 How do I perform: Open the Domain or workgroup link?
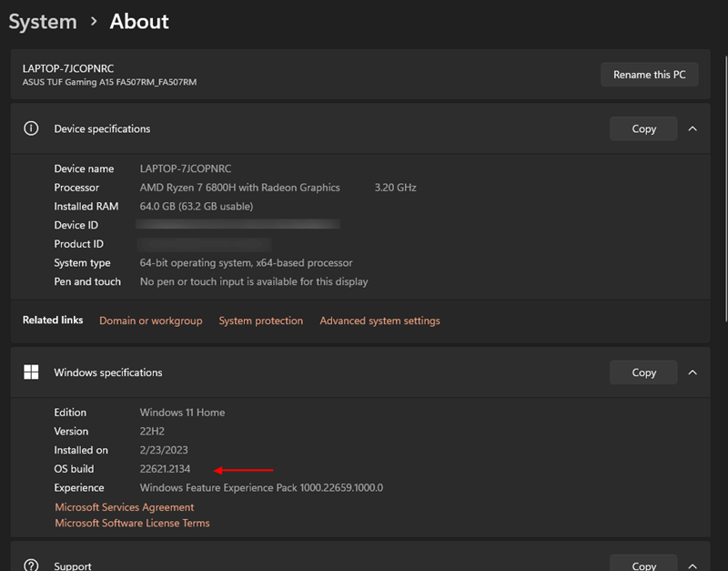point(150,321)
